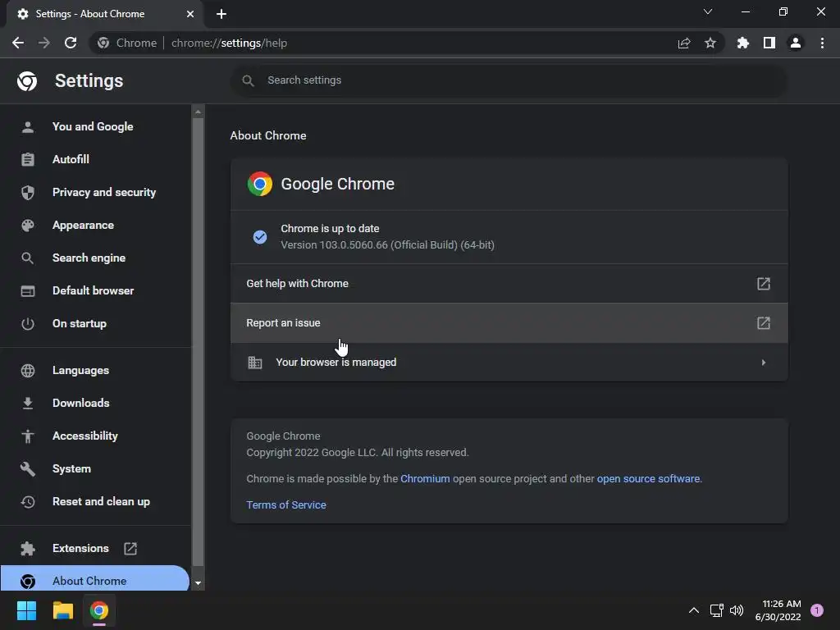Open Search engine settings
Screen dimensions: 840x630
(x=95, y=258)
